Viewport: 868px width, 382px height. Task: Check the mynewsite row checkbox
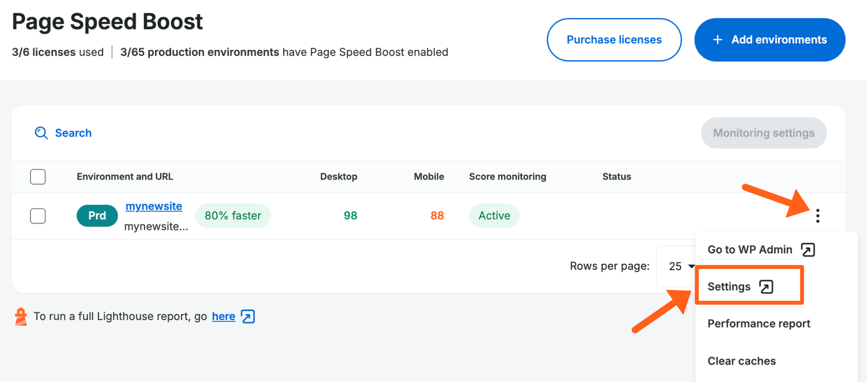tap(38, 216)
